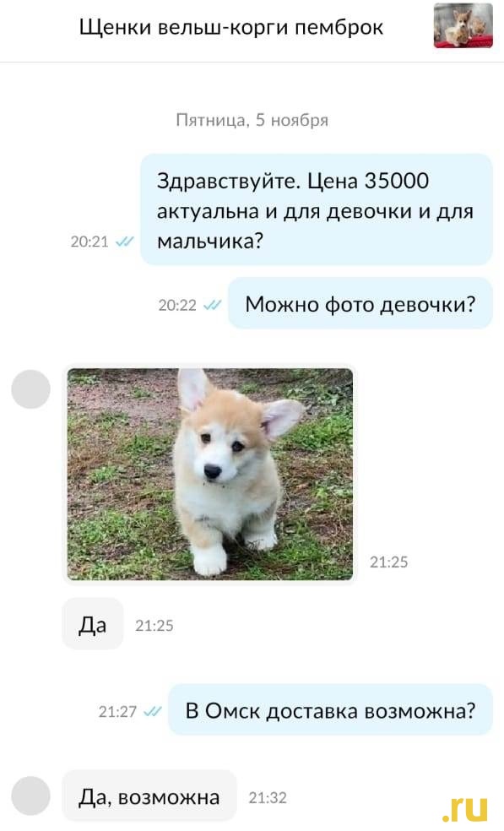Image resolution: width=504 pixels, height=831 pixels.
Task: Click the yellow ".ru" watermark logo
Action: point(465,809)
